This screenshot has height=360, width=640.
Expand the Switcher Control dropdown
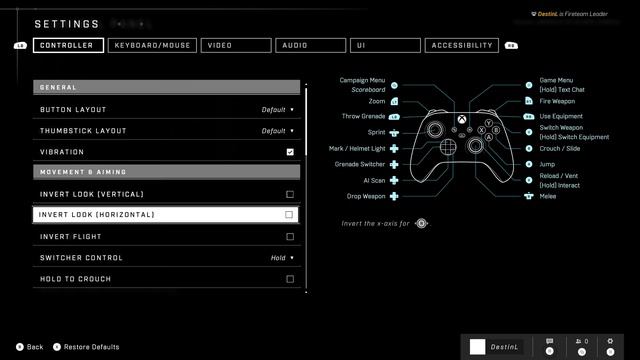coord(282,258)
